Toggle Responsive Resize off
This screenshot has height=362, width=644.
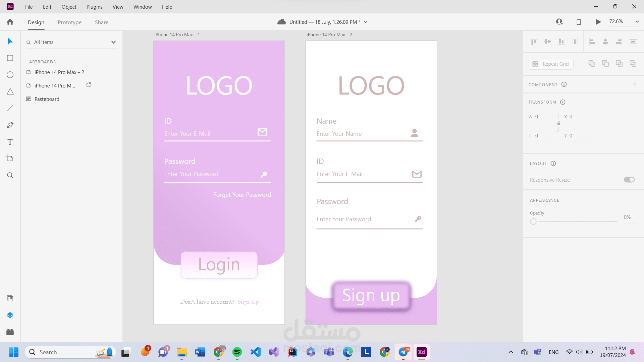click(629, 180)
